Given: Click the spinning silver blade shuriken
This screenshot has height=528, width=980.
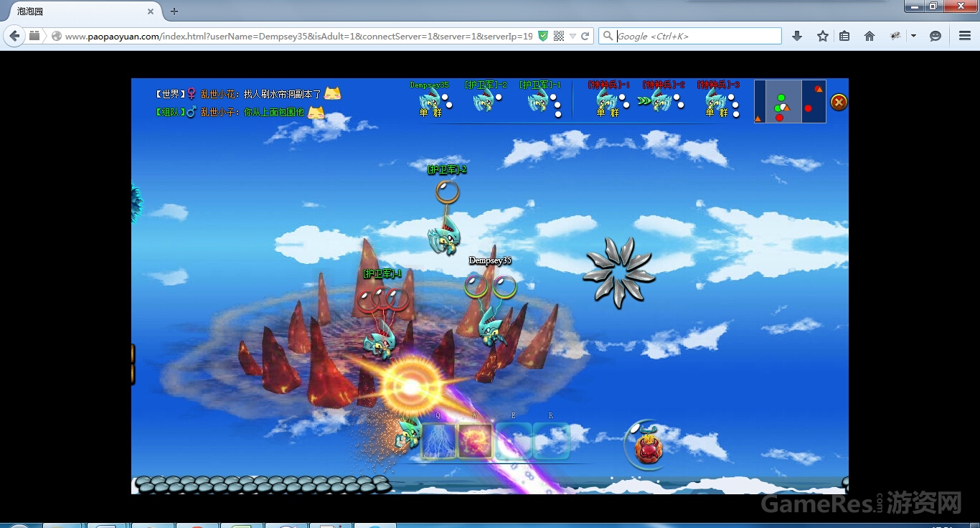Looking at the screenshot, I should coord(618,272).
